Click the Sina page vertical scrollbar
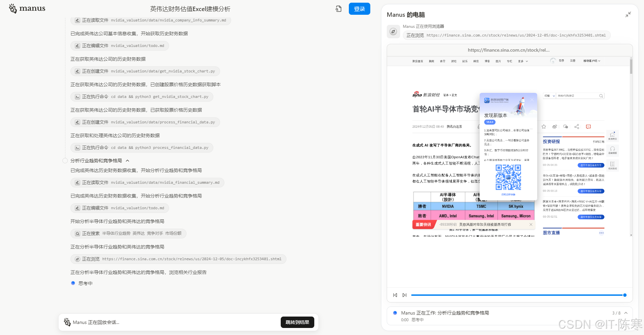Image resolution: width=644 pixels, height=335 pixels. coord(631,66)
